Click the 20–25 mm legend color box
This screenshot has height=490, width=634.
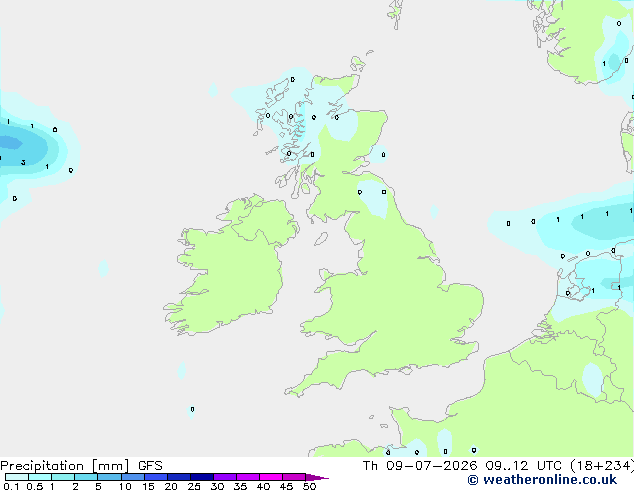[179, 477]
